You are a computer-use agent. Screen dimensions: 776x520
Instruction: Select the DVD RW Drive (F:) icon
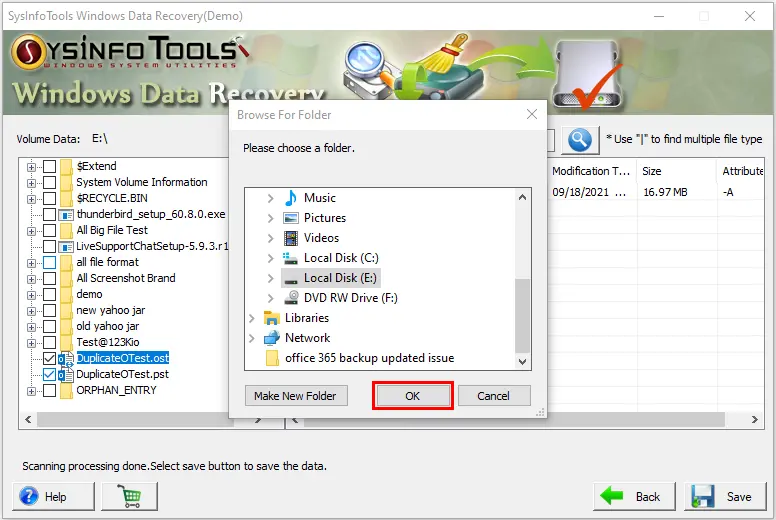[291, 298]
